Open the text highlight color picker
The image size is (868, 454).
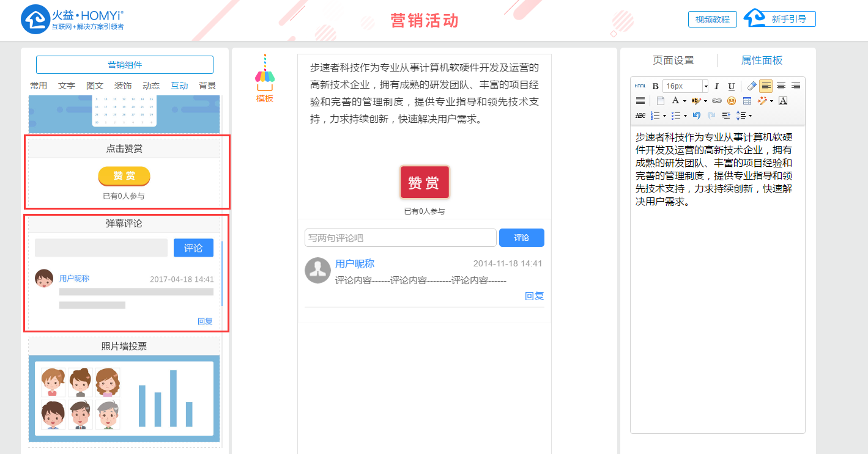[696, 101]
